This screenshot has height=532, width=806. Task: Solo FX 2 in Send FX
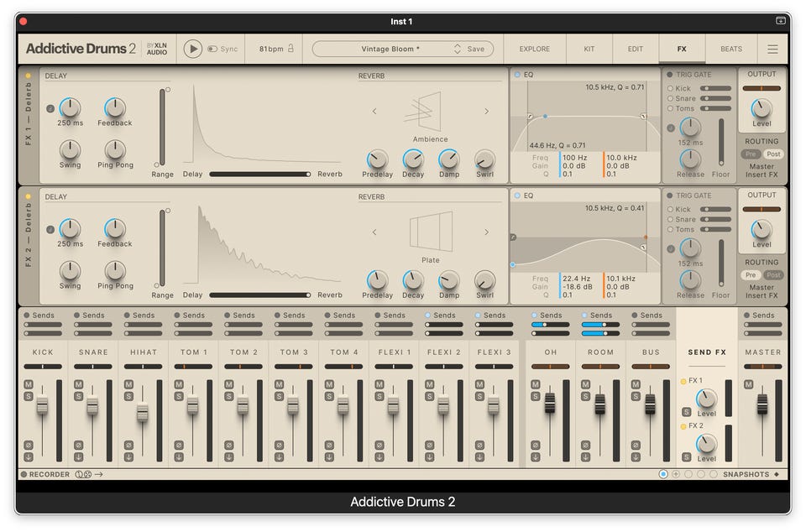coord(686,457)
